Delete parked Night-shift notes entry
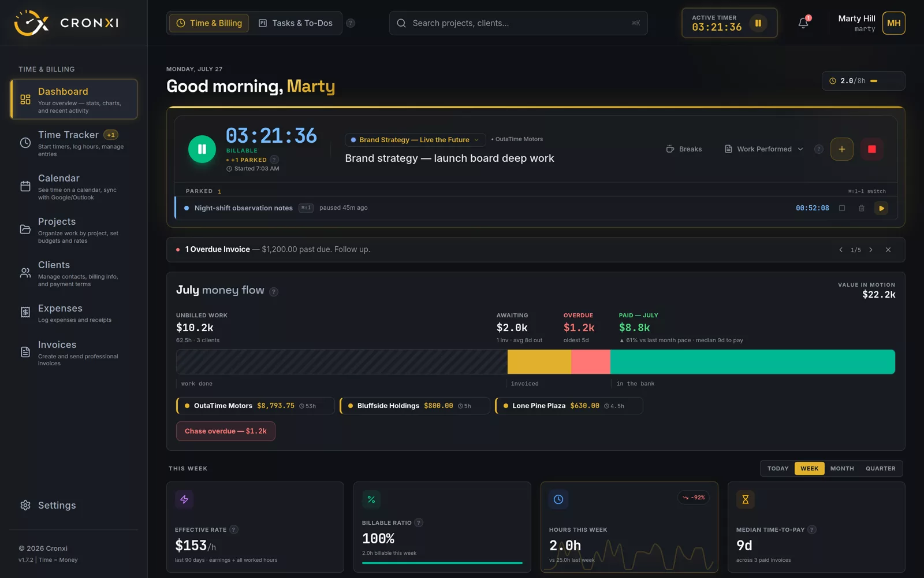The image size is (924, 578). [862, 208]
